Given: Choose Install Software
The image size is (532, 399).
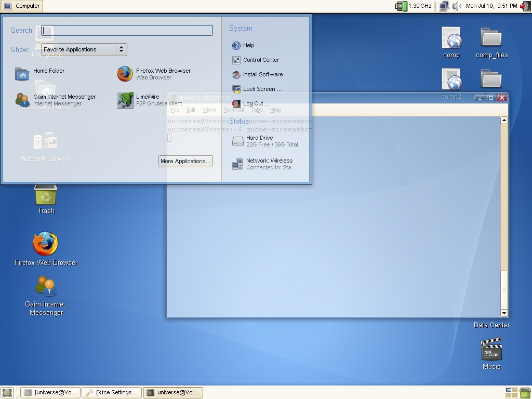Looking at the screenshot, I should [x=258, y=74].
